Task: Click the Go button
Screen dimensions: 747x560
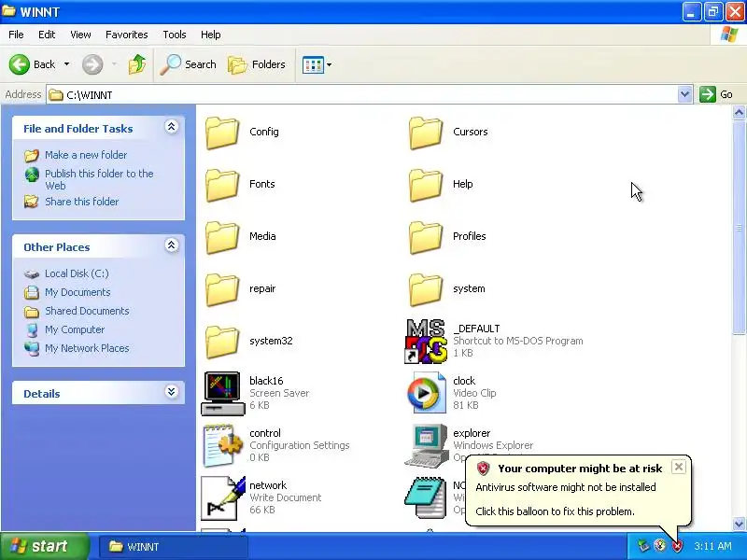Action: pyautogui.click(x=716, y=94)
